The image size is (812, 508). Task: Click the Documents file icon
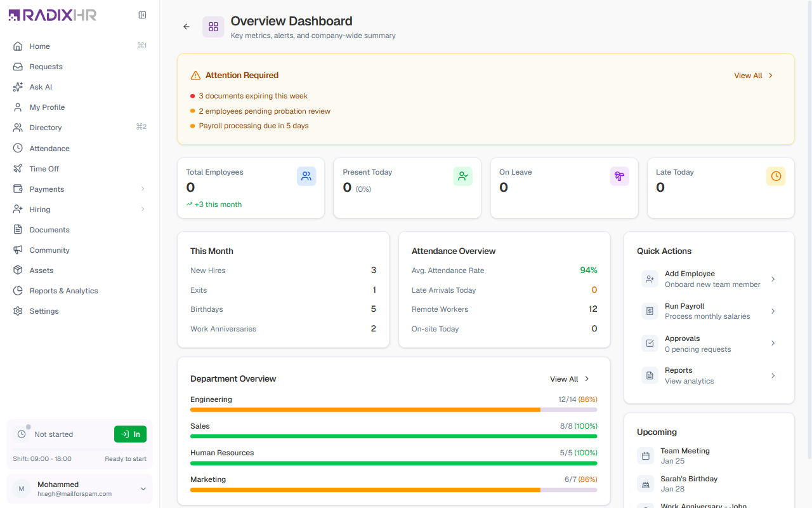tap(18, 229)
